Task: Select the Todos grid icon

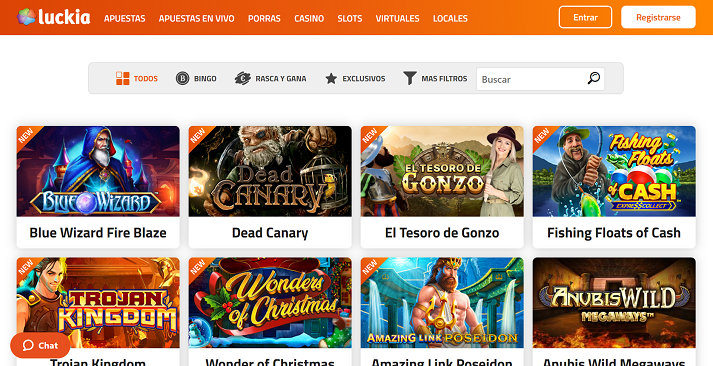Action: coord(122,78)
